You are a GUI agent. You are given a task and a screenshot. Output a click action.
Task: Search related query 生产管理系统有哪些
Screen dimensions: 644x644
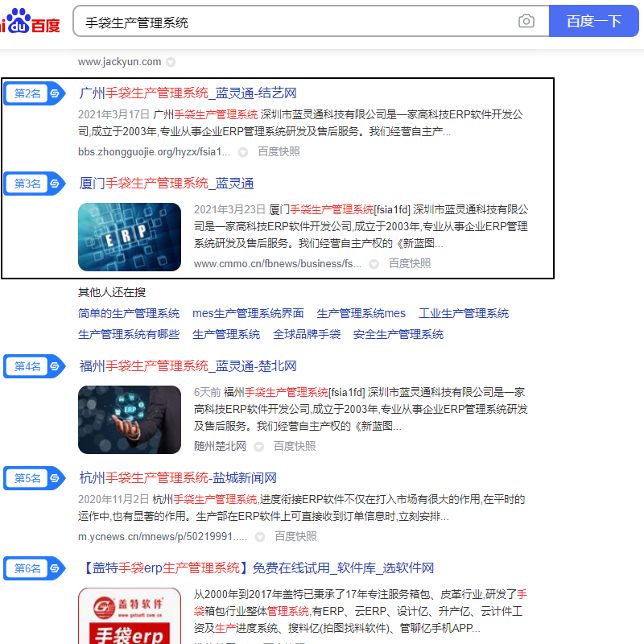(x=129, y=334)
